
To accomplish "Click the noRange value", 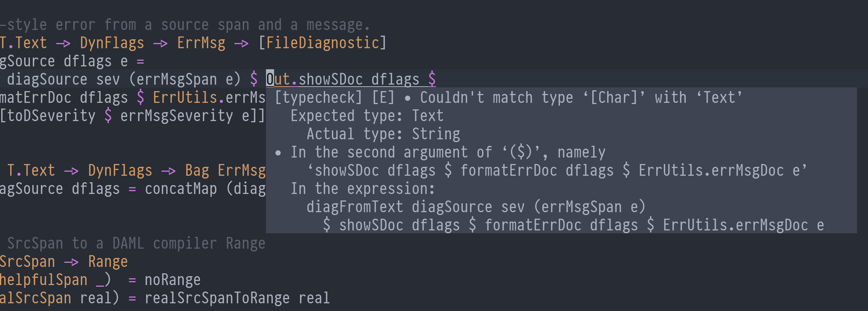I will pyautogui.click(x=172, y=280).
